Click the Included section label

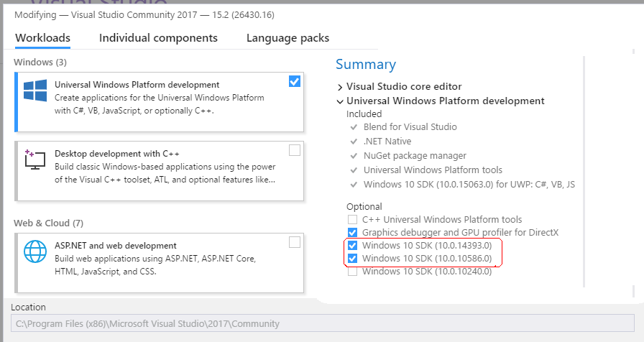click(x=364, y=114)
